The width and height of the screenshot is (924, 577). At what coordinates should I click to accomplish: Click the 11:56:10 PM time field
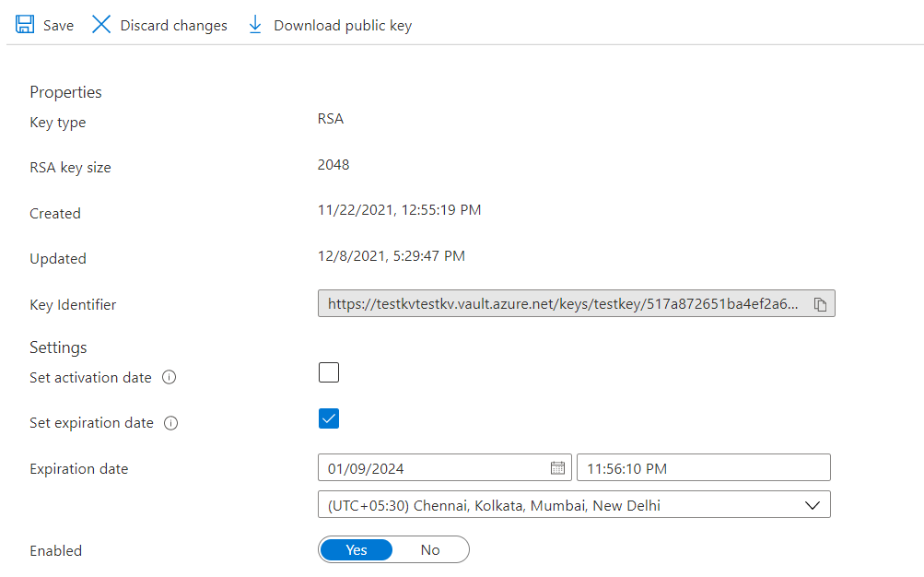pos(703,468)
